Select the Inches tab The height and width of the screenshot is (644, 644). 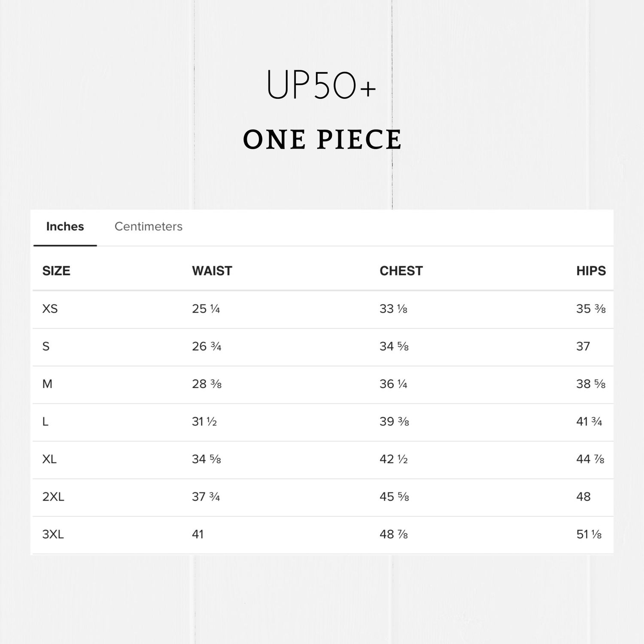[65, 227]
